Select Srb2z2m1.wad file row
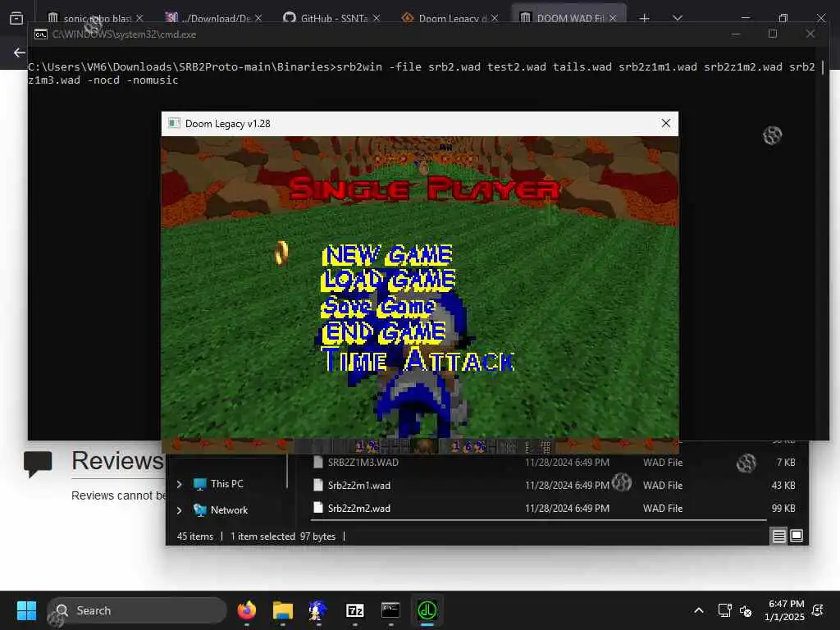Viewport: 840px width, 630px height. point(555,486)
